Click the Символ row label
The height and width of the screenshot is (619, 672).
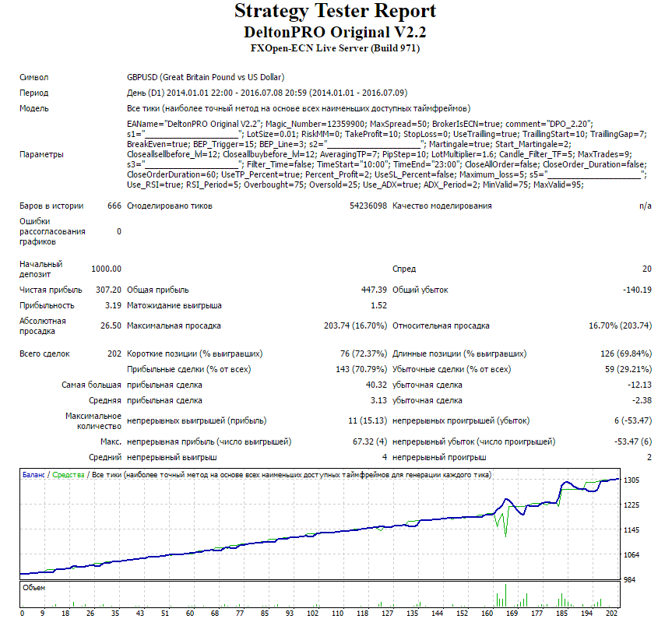pyautogui.click(x=33, y=77)
